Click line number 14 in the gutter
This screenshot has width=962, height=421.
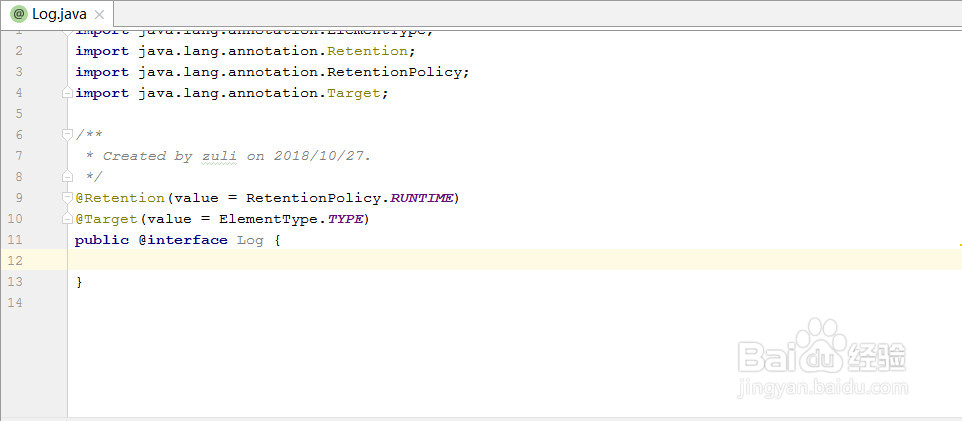15,303
